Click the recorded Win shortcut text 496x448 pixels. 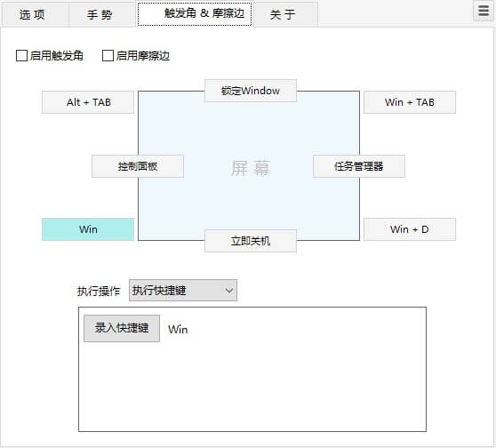(x=178, y=330)
